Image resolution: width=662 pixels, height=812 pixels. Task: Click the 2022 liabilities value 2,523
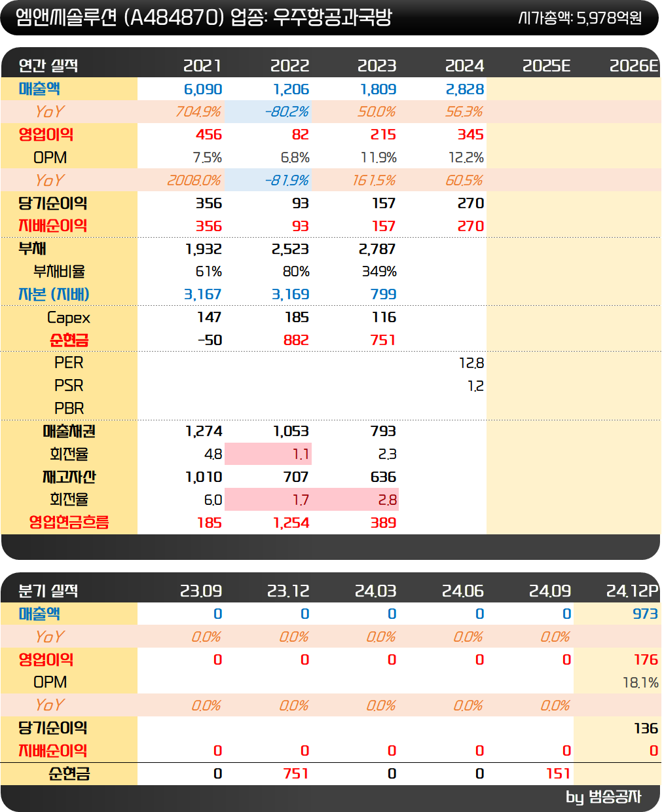[x=290, y=249]
